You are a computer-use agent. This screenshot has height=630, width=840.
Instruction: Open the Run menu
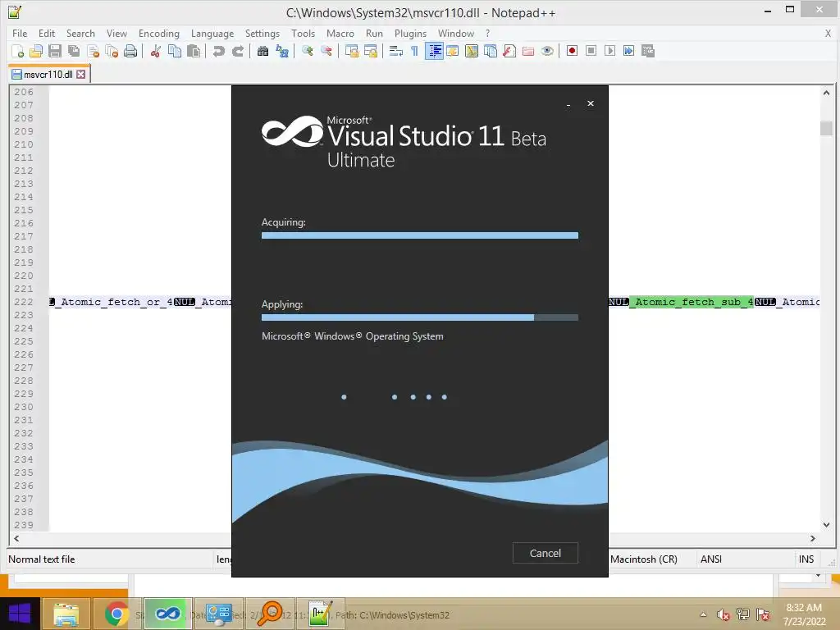[374, 33]
